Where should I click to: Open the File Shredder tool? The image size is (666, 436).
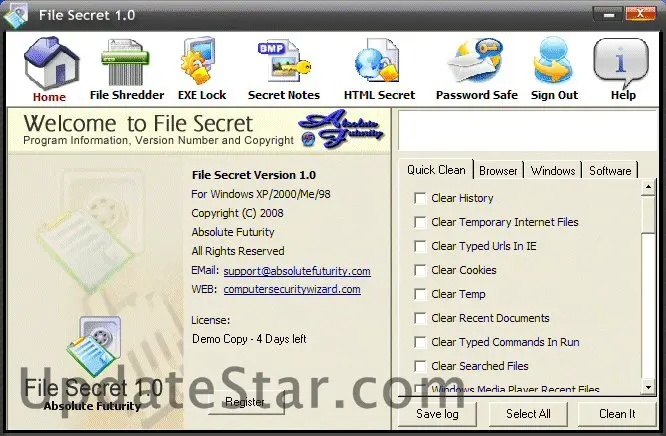tap(126, 62)
